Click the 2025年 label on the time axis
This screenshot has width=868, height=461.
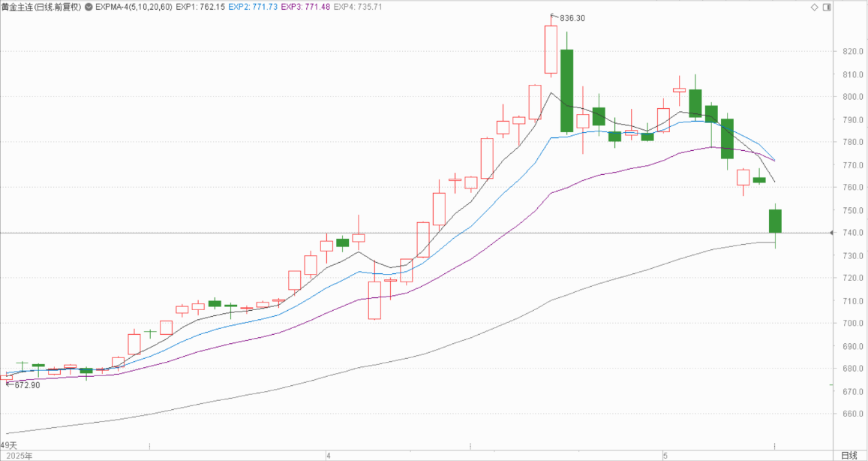pyautogui.click(x=17, y=455)
